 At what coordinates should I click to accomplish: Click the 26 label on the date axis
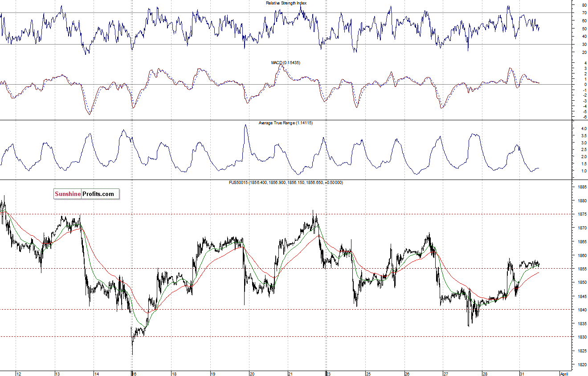pos(407,373)
